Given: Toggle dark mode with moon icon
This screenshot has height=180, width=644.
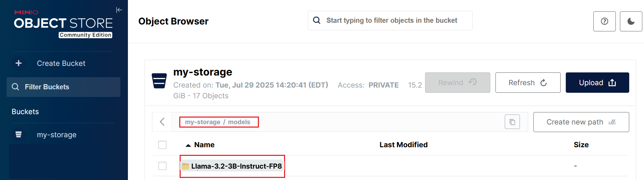Looking at the screenshot, I should coord(631,21).
